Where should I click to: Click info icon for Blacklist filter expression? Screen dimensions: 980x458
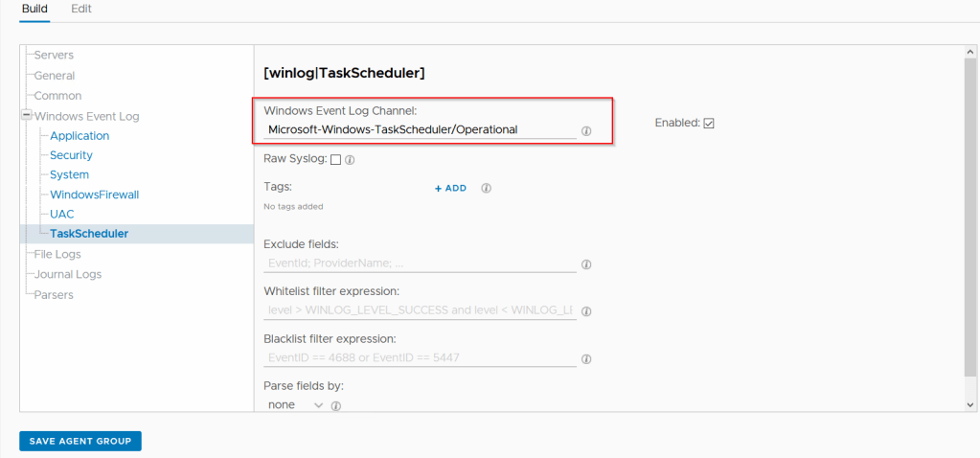click(586, 359)
